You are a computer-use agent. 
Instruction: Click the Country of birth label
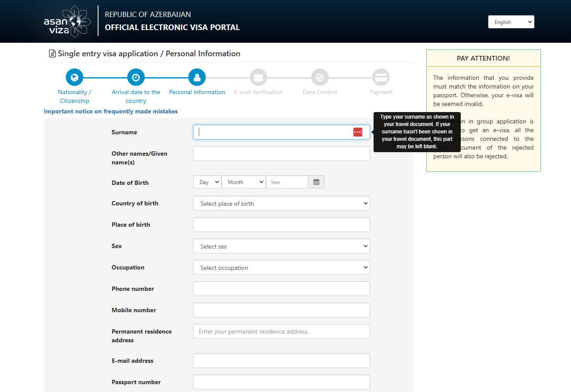135,203
